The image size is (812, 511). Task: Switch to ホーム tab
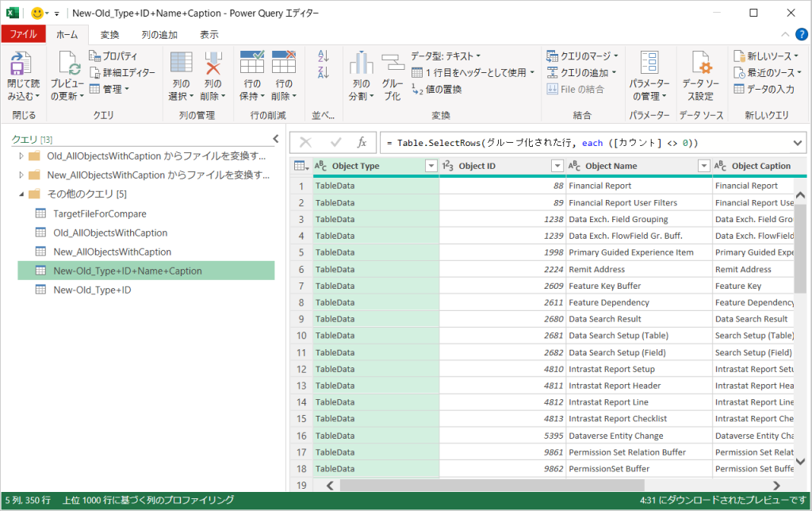tap(67, 35)
